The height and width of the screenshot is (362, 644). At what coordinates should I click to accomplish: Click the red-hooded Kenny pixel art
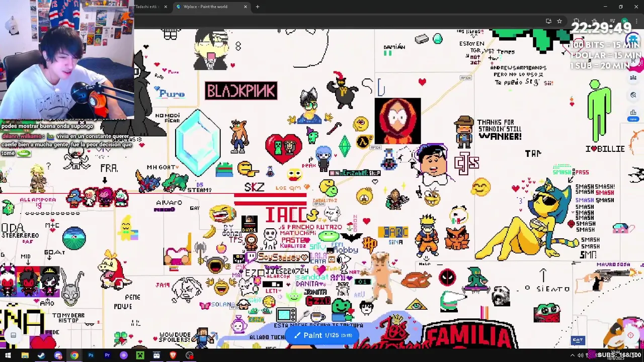(x=397, y=121)
